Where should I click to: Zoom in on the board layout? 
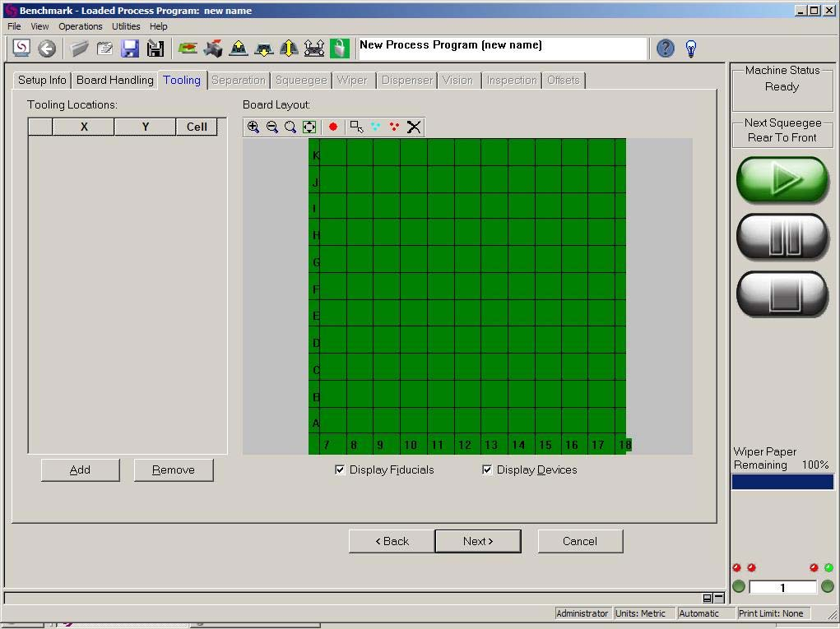pos(253,127)
